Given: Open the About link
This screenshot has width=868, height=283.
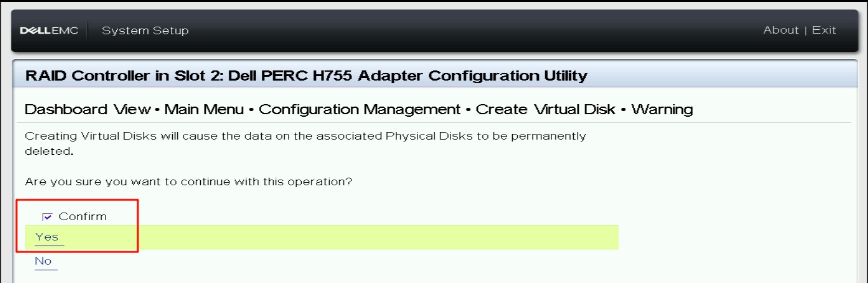Looking at the screenshot, I should click(x=781, y=30).
